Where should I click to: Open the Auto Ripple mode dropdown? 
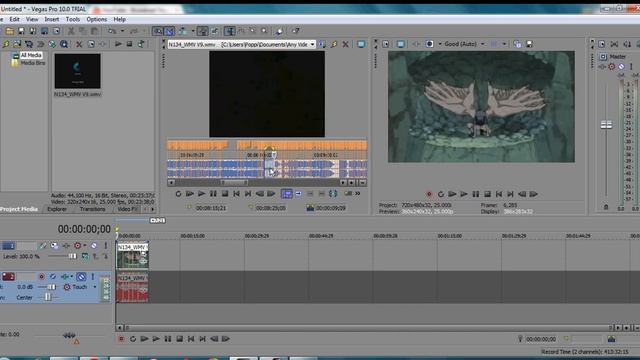click(193, 31)
